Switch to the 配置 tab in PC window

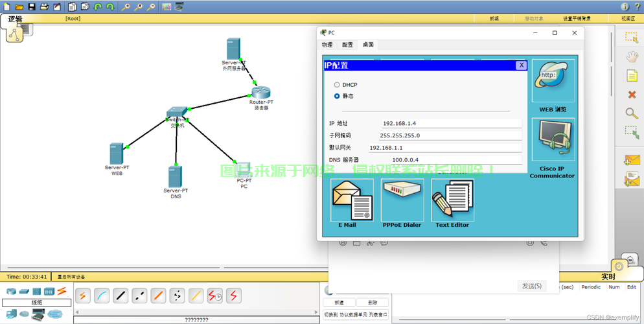[347, 45]
